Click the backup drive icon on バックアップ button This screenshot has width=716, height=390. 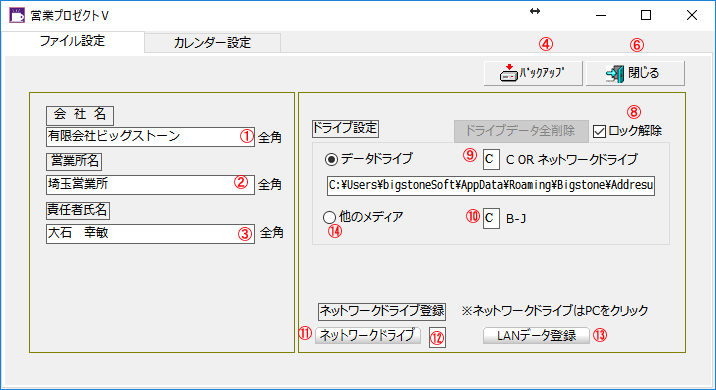click(x=509, y=73)
